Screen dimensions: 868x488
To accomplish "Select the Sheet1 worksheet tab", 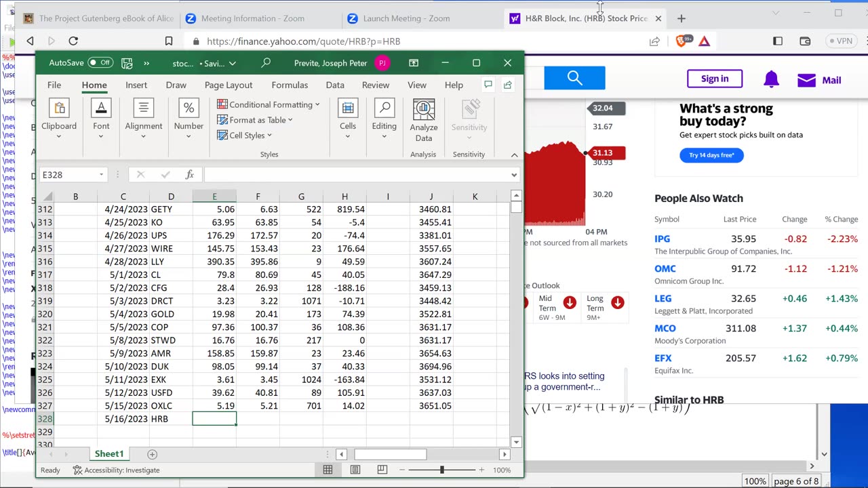I will [109, 454].
